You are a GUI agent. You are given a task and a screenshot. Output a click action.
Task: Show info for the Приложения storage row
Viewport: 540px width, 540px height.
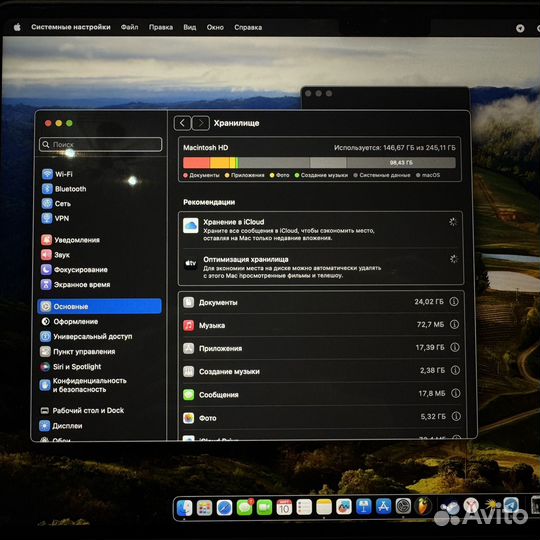[455, 347]
